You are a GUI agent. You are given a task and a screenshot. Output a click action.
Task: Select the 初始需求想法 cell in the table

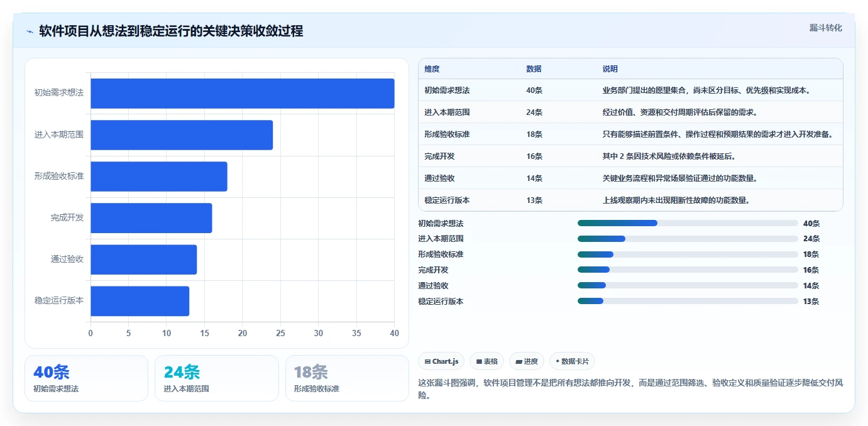[447, 90]
